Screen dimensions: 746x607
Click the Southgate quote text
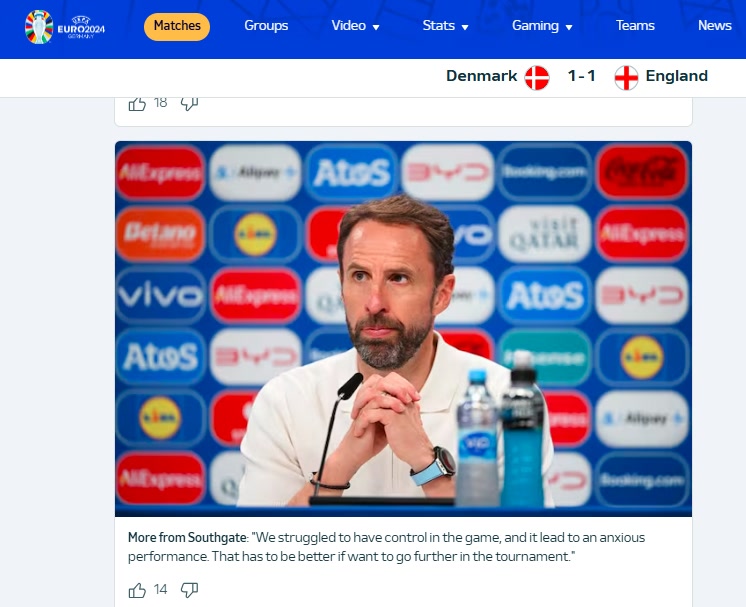tap(386, 547)
